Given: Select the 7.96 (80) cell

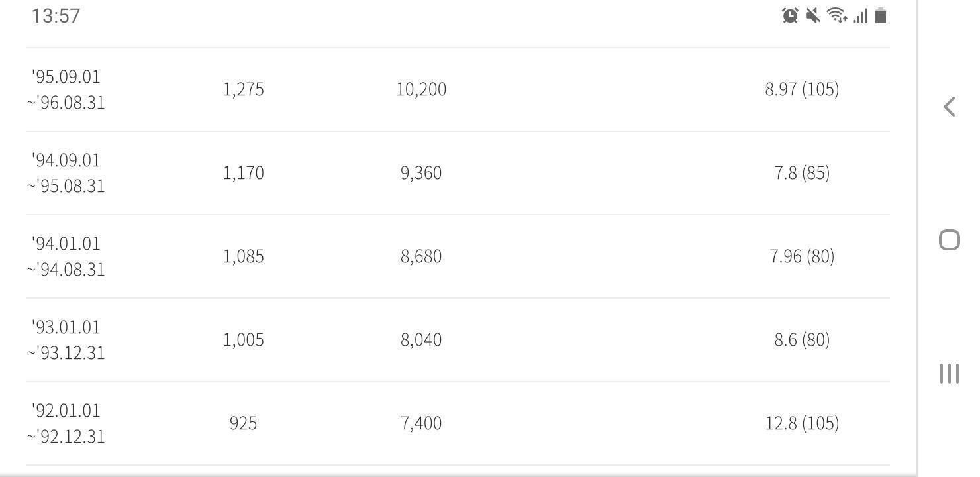Looking at the screenshot, I should click(802, 256).
